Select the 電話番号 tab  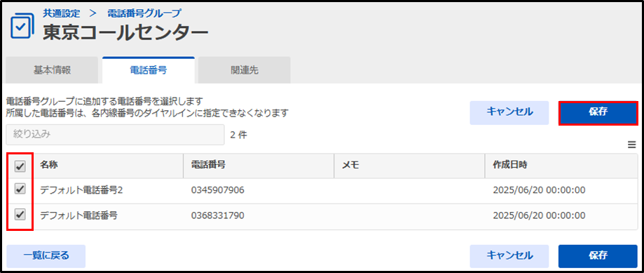point(149,70)
